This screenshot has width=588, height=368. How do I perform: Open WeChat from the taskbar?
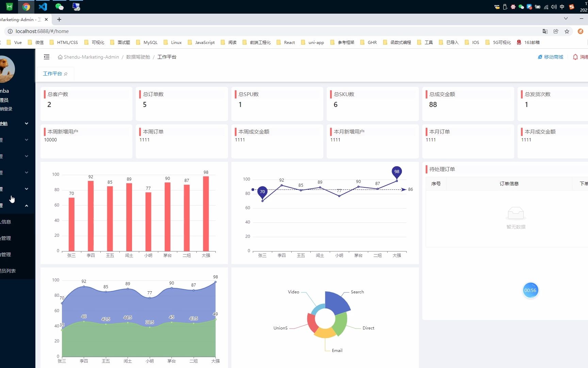click(60, 6)
